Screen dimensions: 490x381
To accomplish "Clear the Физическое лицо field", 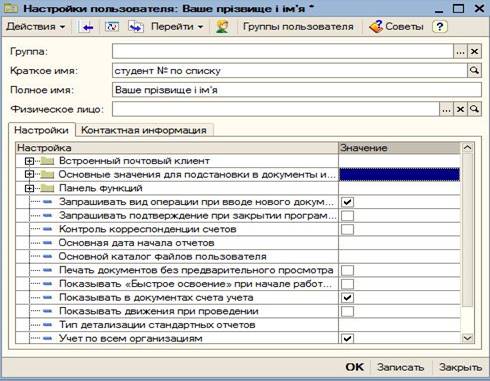I will pos(460,109).
